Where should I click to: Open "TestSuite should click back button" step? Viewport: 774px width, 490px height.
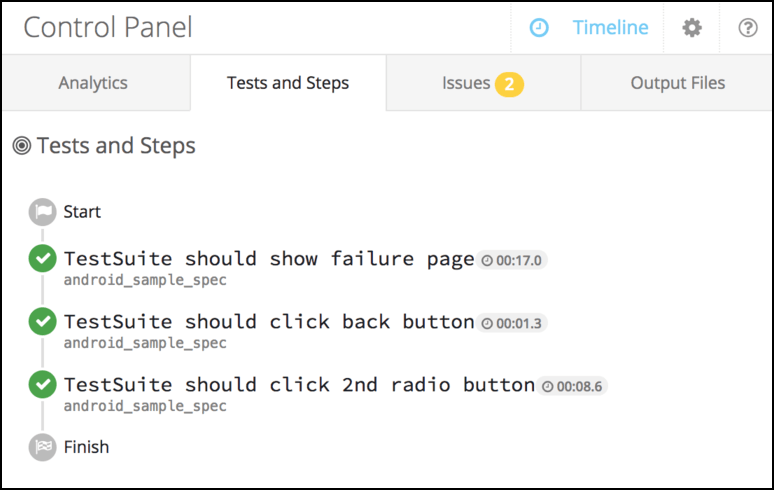point(269,322)
